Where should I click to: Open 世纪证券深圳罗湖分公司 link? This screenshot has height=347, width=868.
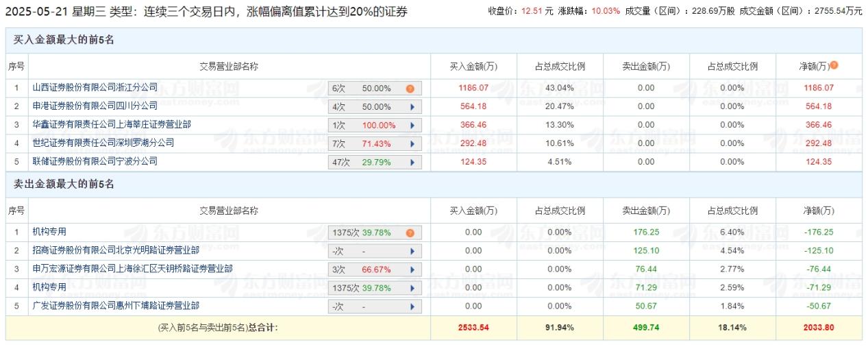tap(103, 143)
